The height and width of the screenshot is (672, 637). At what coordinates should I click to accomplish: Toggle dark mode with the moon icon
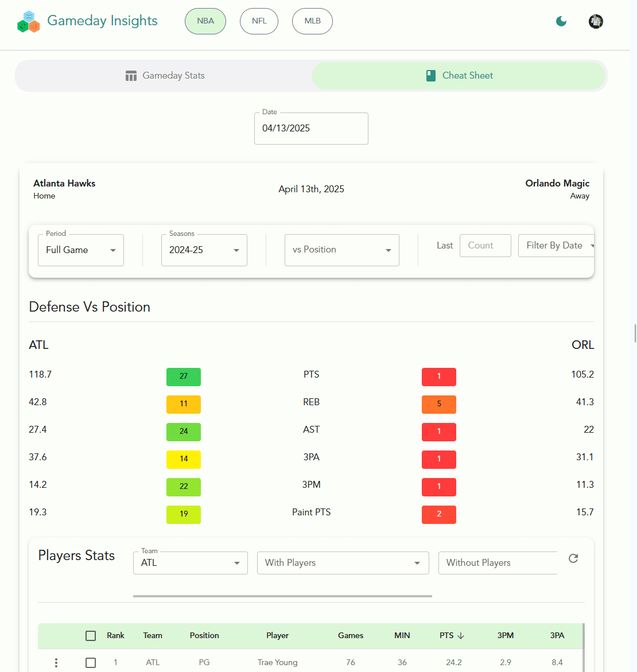561,21
